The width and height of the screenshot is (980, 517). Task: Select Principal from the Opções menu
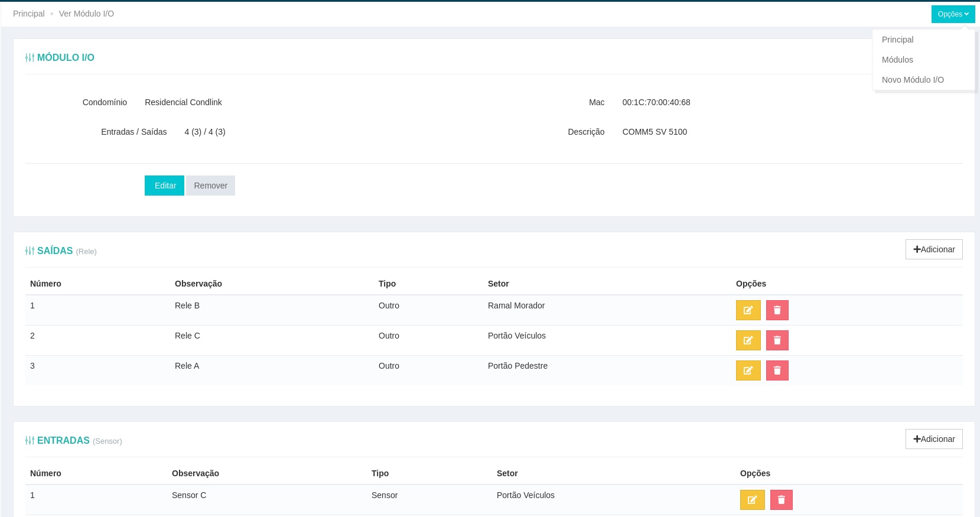pyautogui.click(x=897, y=40)
